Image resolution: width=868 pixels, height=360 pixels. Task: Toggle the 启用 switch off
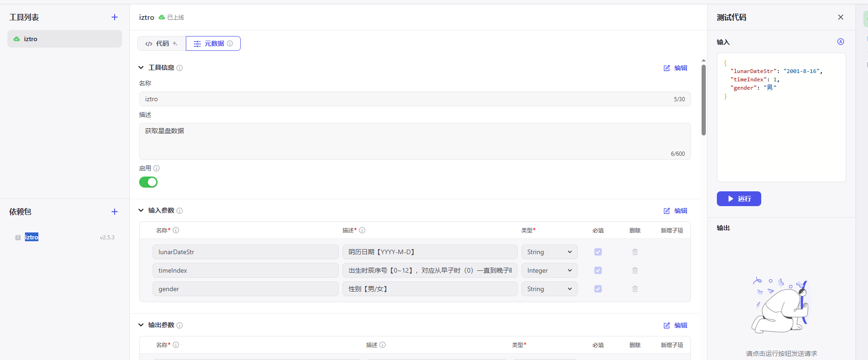(x=148, y=182)
